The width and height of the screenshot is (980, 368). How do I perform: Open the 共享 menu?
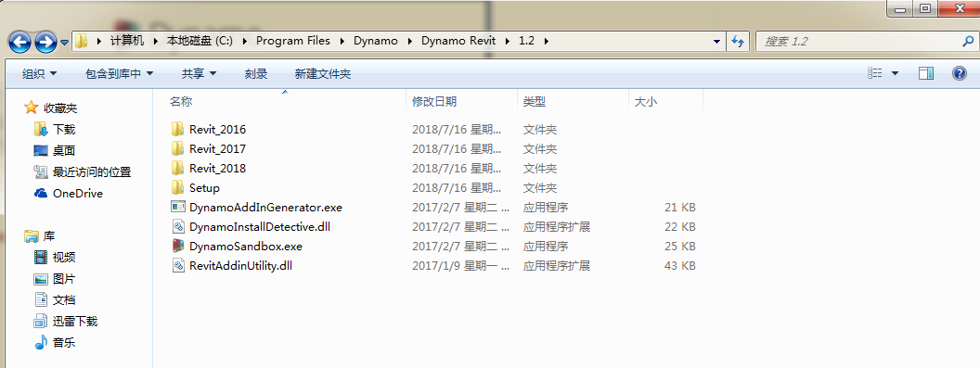click(x=199, y=74)
